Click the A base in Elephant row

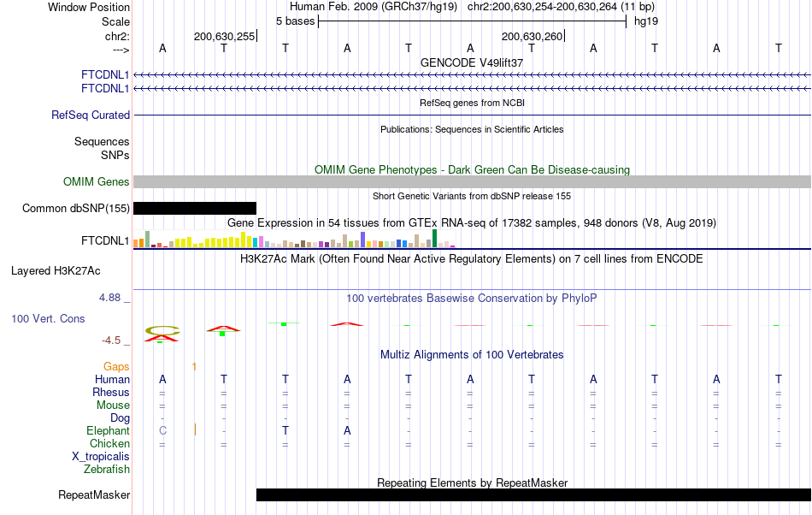click(347, 430)
